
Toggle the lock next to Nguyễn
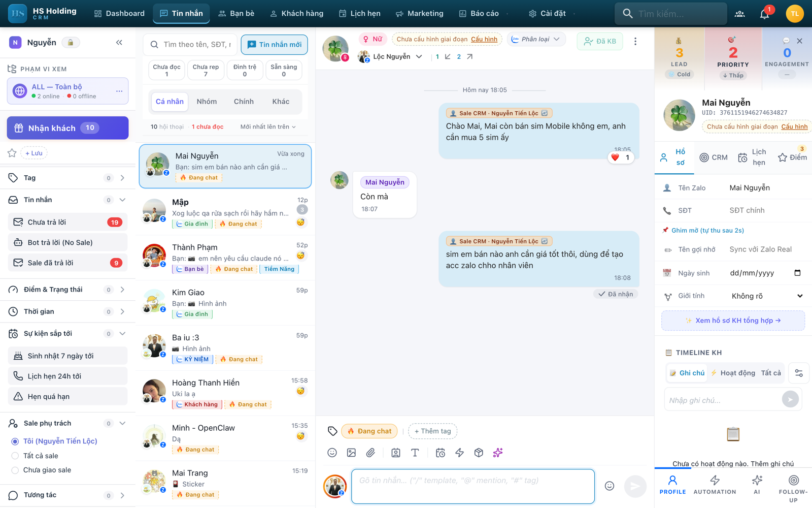71,43
